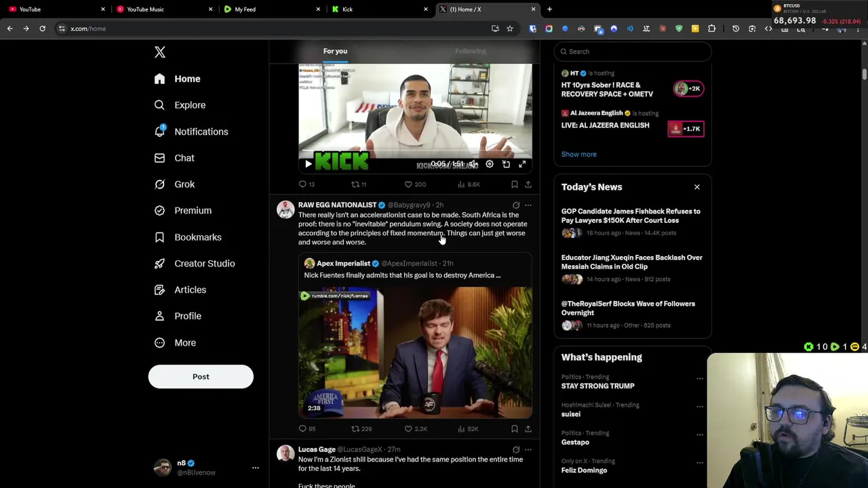This screenshot has height=488, width=868.
Task: View analytics of Kick video post (8.6K)
Action: (469, 184)
